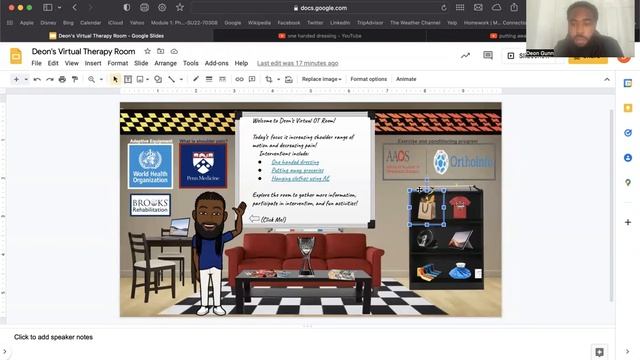Click the new slide plus button
This screenshot has height=360, width=640.
click(16, 79)
